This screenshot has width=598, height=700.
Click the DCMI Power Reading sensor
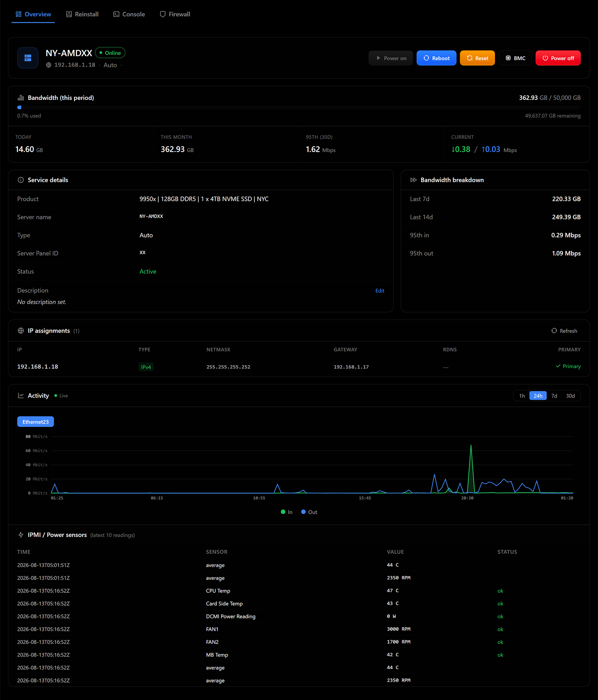(x=231, y=617)
